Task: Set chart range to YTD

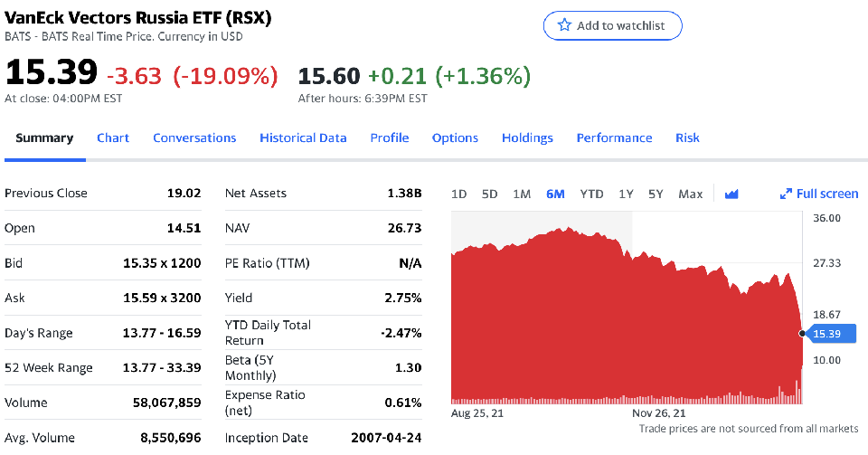Action: coord(591,194)
